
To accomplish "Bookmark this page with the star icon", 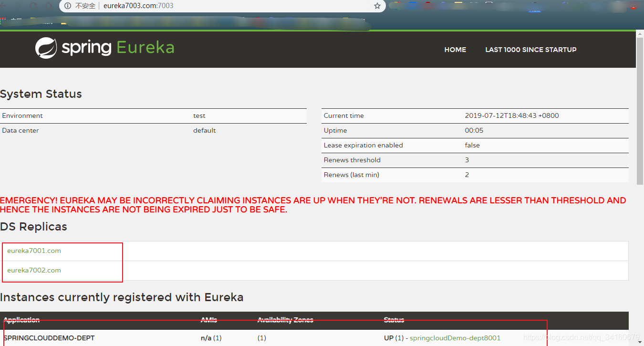I will 377,6.
